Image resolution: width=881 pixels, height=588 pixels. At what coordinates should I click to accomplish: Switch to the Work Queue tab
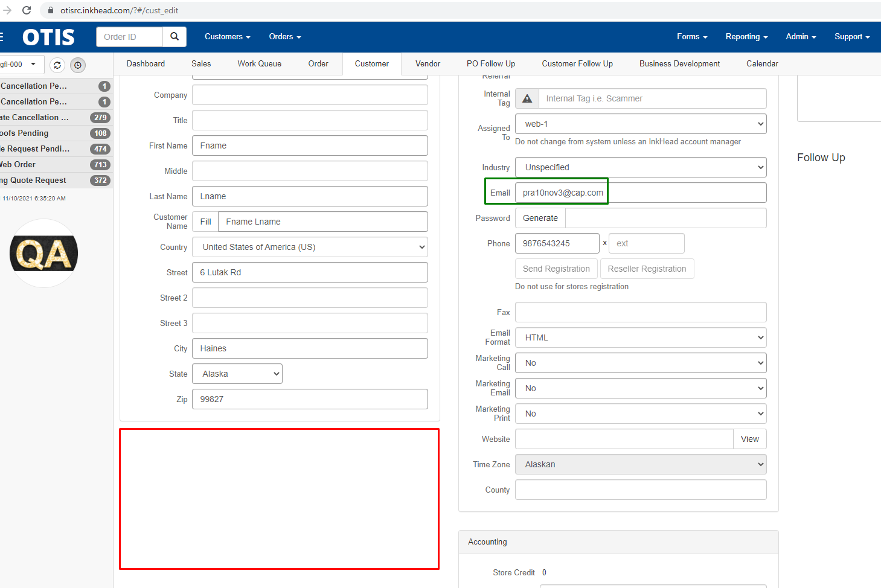point(259,64)
